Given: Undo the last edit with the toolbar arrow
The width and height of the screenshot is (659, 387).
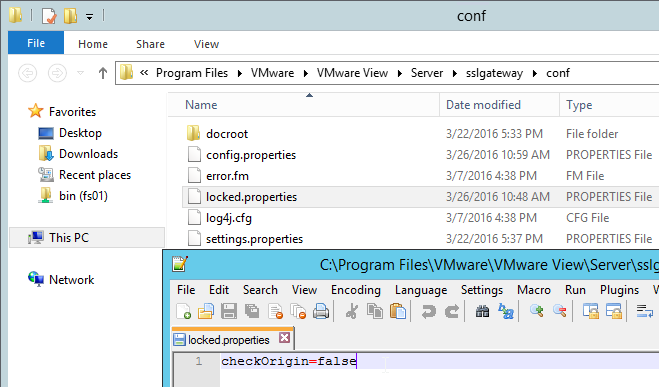Looking at the screenshot, I should click(429, 312).
